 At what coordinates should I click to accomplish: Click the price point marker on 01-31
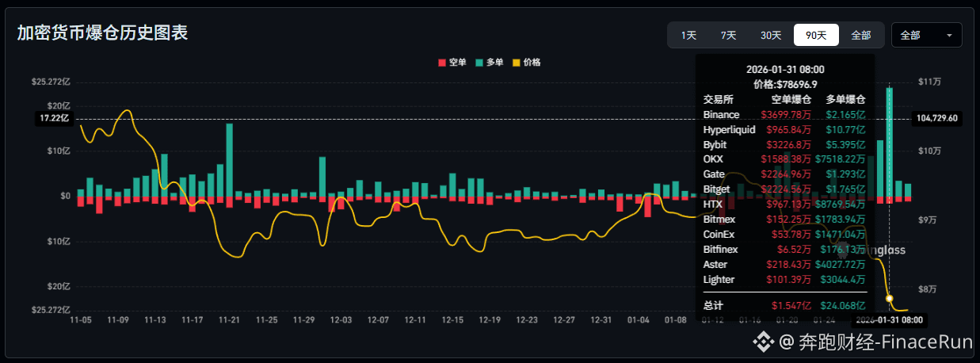click(890, 299)
